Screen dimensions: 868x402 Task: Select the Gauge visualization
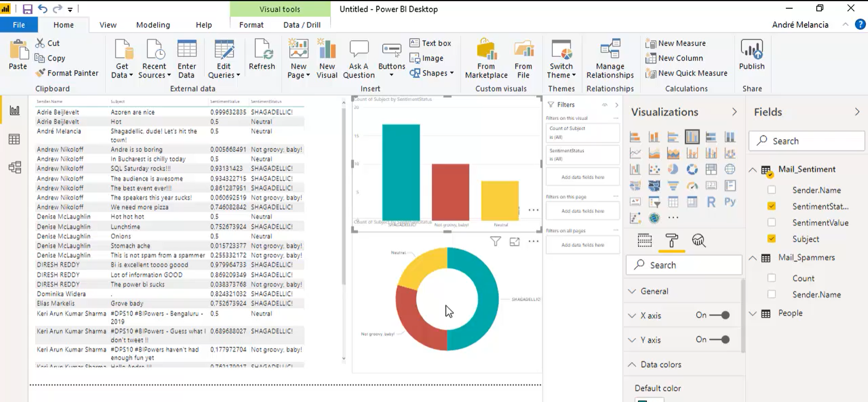tap(692, 185)
